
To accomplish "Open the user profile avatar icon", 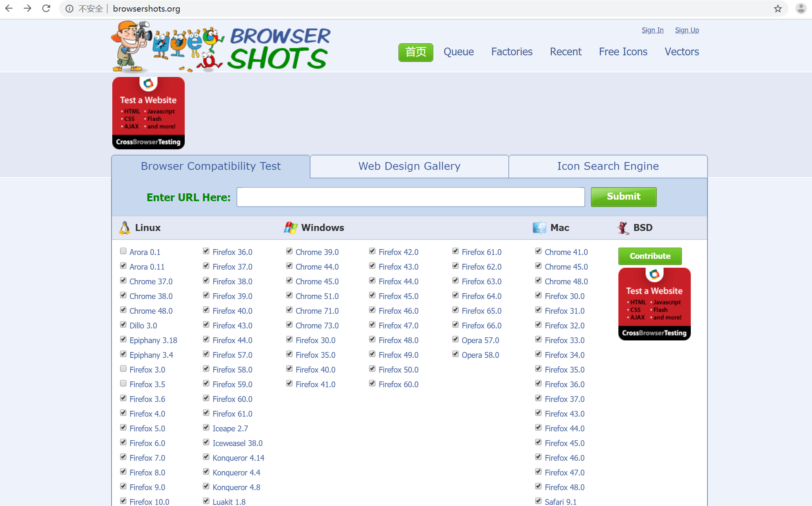I will click(x=801, y=9).
